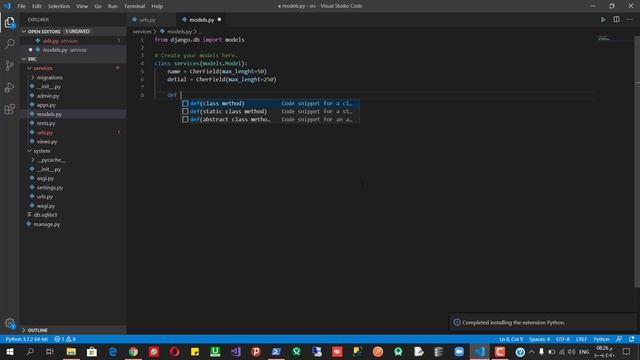
Task: Change file encoding via UTF-8
Action: 563,339
